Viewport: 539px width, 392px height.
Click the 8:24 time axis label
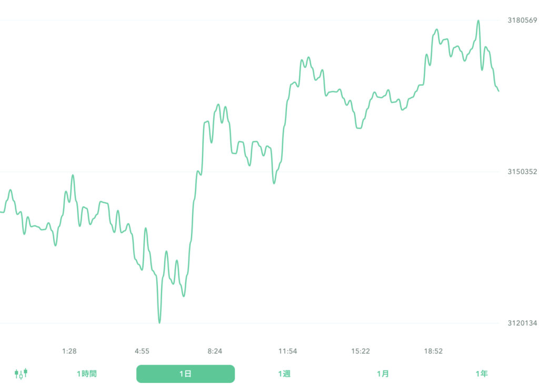tap(215, 351)
